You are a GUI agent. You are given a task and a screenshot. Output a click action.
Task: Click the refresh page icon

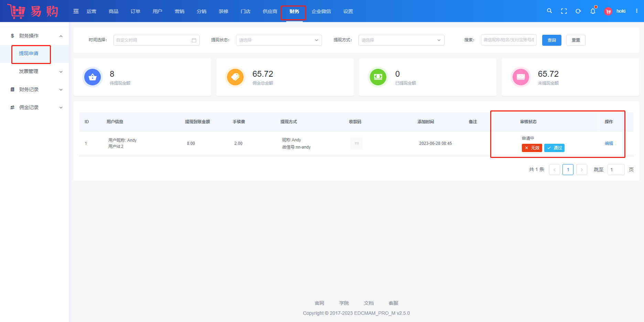tap(578, 11)
